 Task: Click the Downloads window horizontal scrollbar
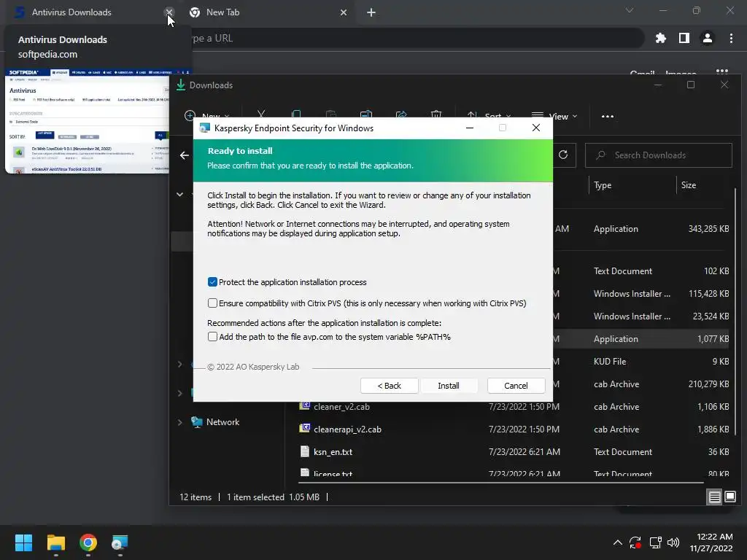[x=500, y=483]
